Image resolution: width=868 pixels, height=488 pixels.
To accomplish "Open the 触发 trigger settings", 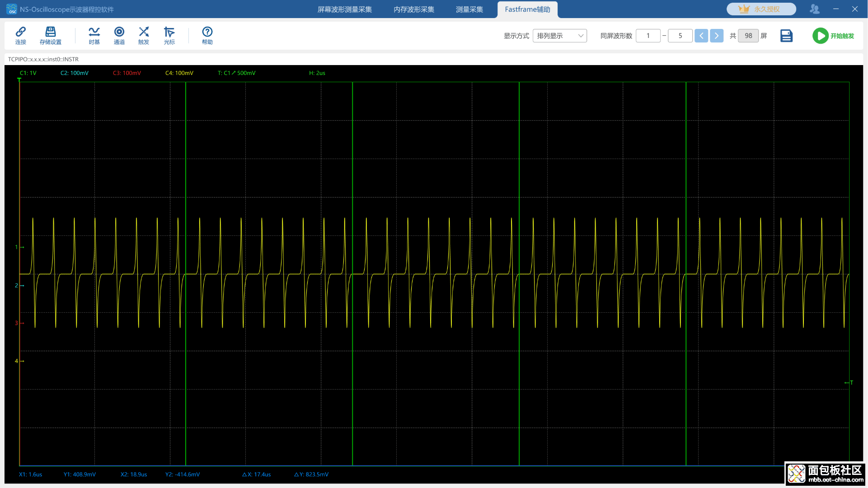I will click(144, 35).
